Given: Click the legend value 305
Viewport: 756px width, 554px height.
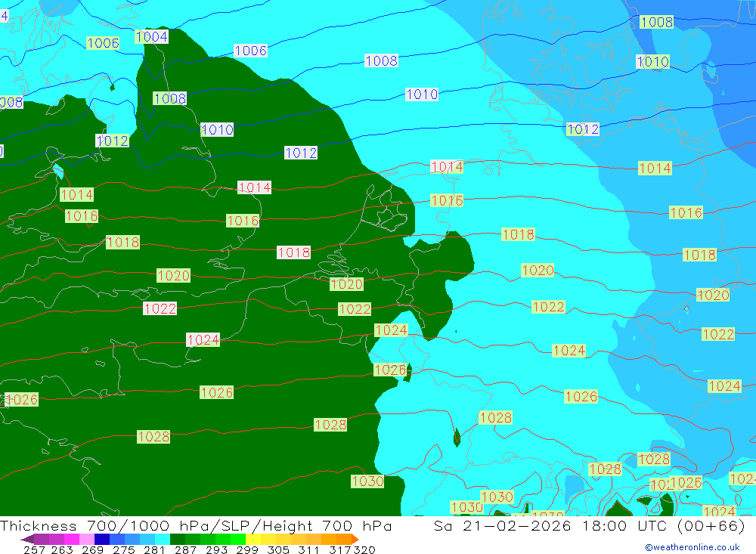Looking at the screenshot, I should click(278, 549).
